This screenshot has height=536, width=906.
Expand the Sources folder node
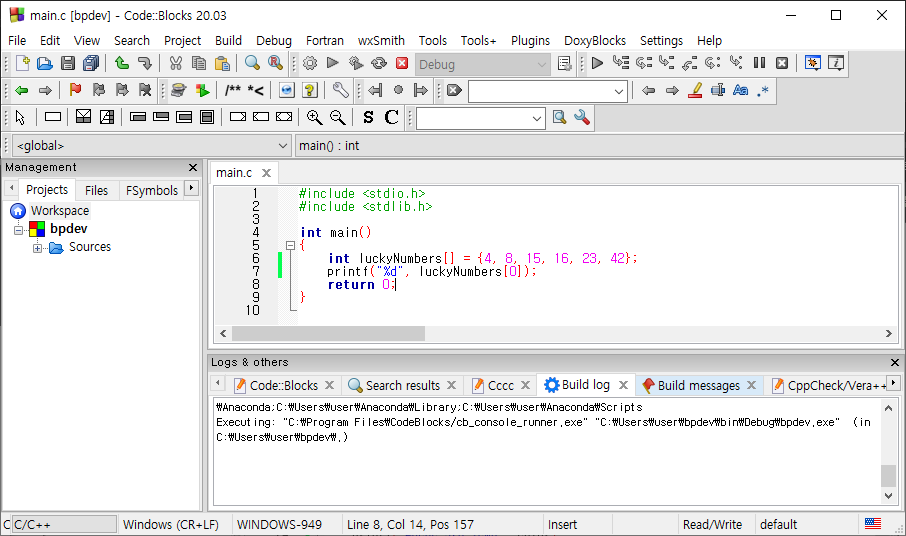38,248
